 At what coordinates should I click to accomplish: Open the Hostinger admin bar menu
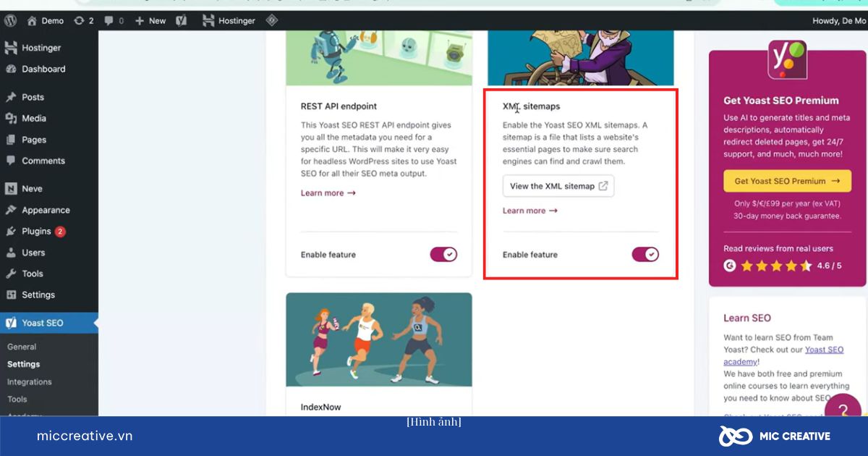[229, 20]
